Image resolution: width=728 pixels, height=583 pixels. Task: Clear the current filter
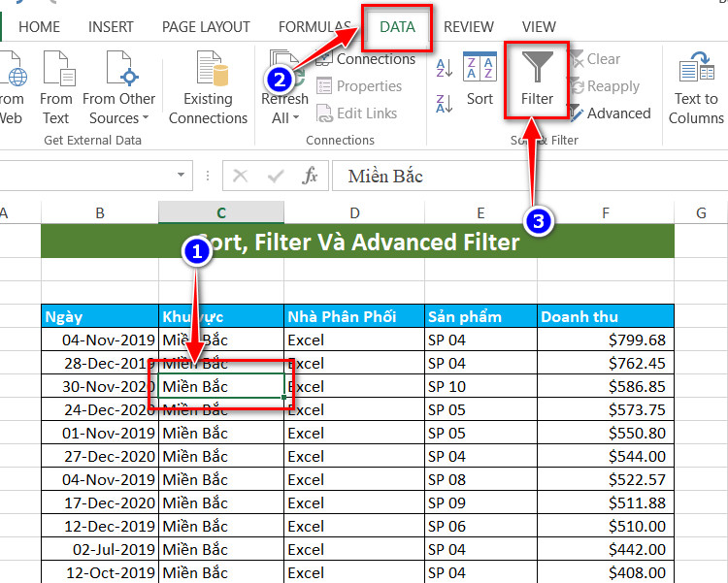pos(595,59)
